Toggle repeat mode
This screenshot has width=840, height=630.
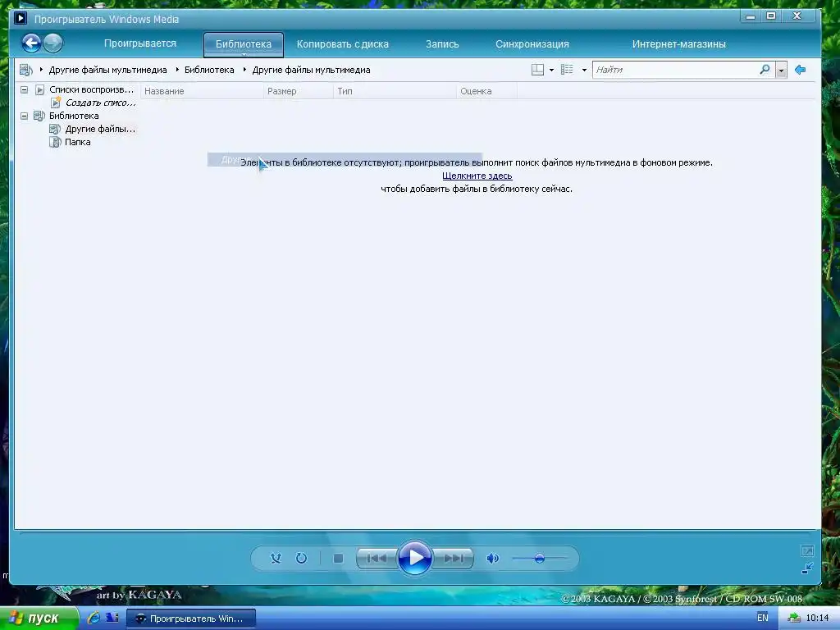(301, 558)
